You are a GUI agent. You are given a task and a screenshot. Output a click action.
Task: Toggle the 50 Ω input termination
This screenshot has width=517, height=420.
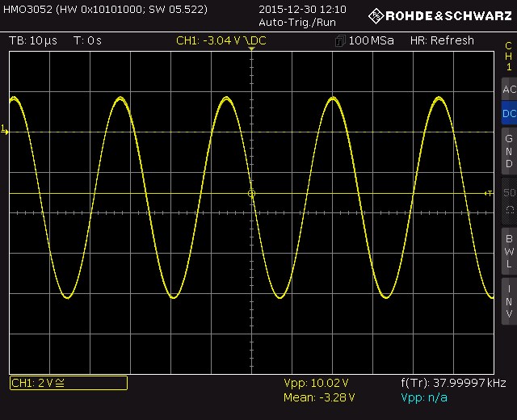(x=508, y=200)
